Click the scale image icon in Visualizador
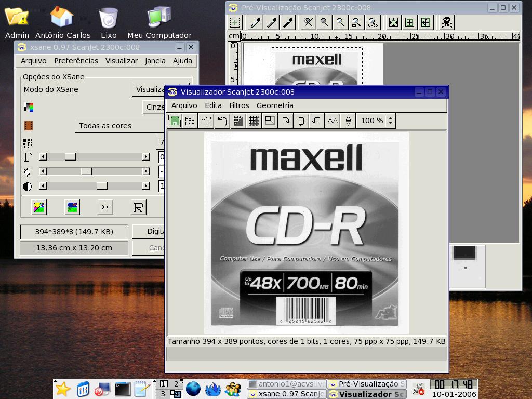This screenshot has height=399, width=532. point(270,121)
